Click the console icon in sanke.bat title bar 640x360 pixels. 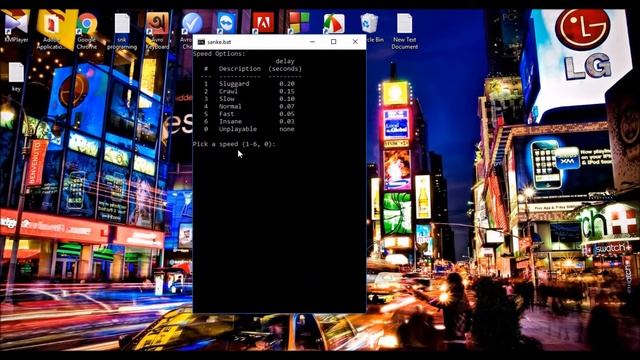pyautogui.click(x=201, y=42)
